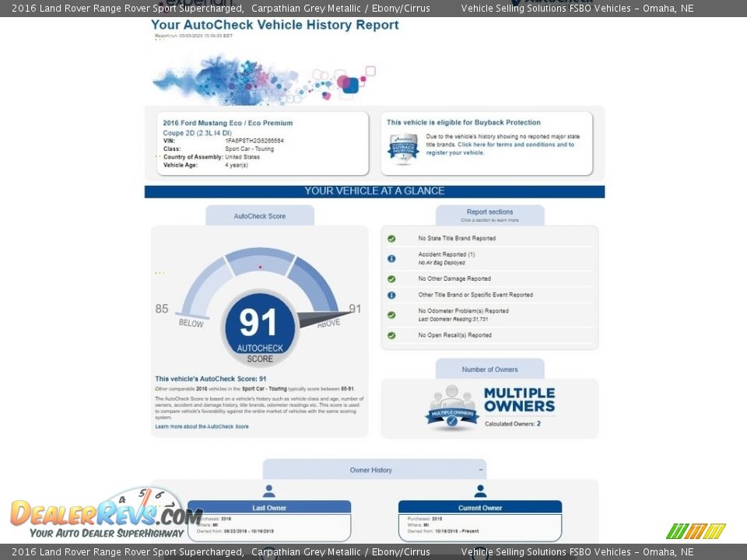Select the Last Owner card header
The image size is (747, 560).
click(x=269, y=508)
